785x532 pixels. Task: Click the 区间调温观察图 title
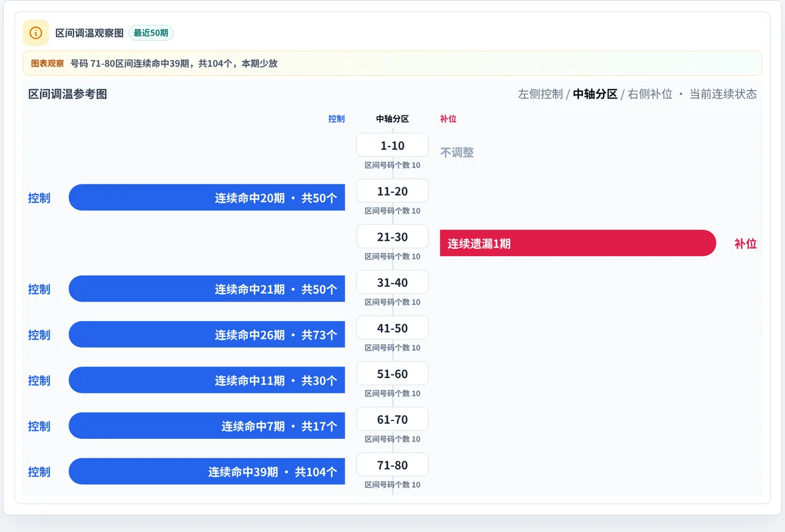click(x=90, y=32)
